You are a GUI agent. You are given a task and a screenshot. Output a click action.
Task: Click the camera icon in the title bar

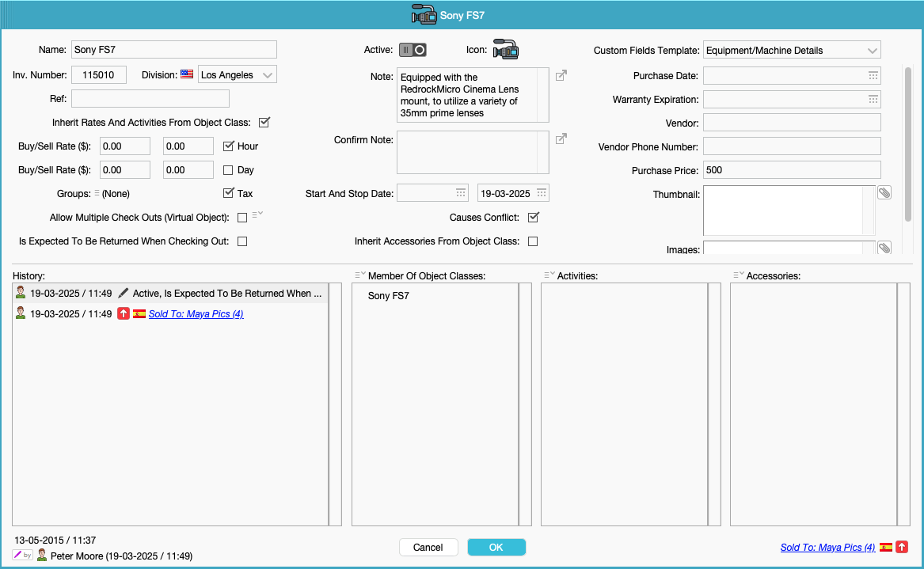pos(424,15)
